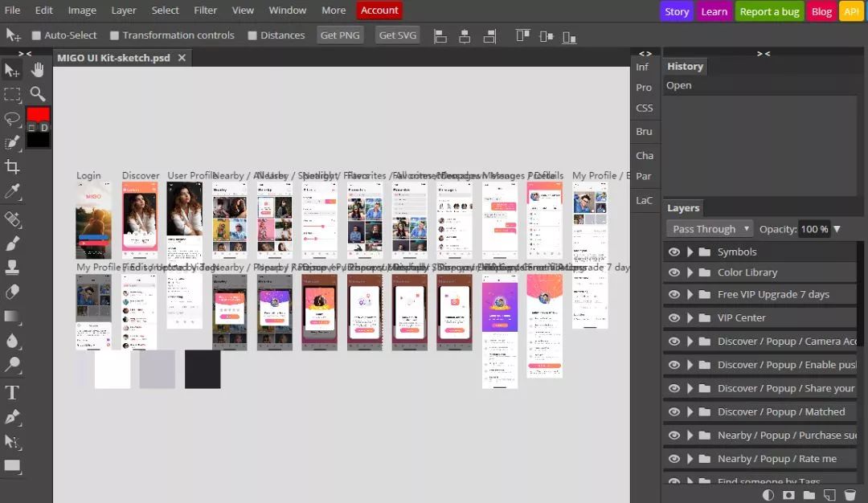Select the Spot Healing tool

(x=11, y=219)
